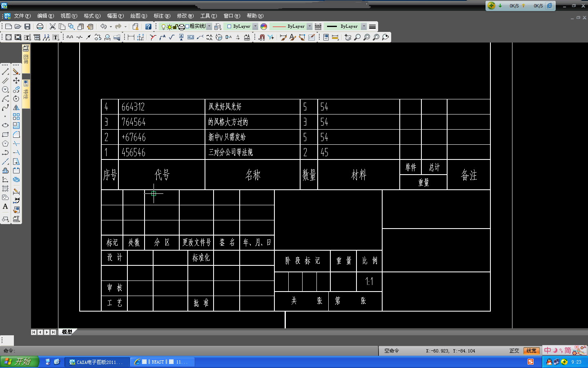Toggle layer print setting icon
This screenshot has height=368, width=588.
(181, 27)
